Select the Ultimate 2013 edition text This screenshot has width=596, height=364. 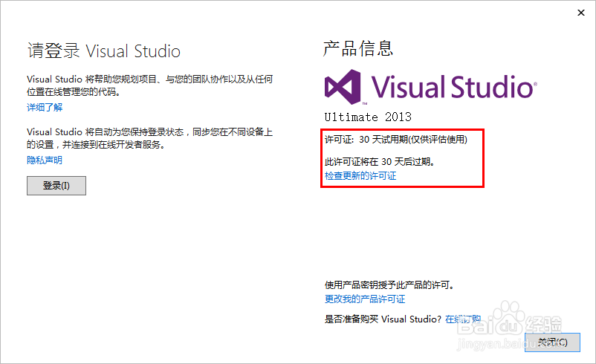(368, 117)
